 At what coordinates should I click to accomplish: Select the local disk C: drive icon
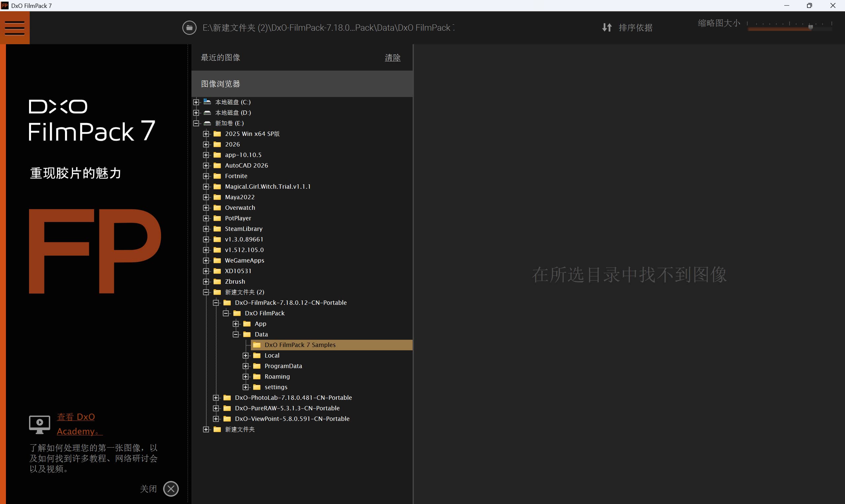(207, 102)
